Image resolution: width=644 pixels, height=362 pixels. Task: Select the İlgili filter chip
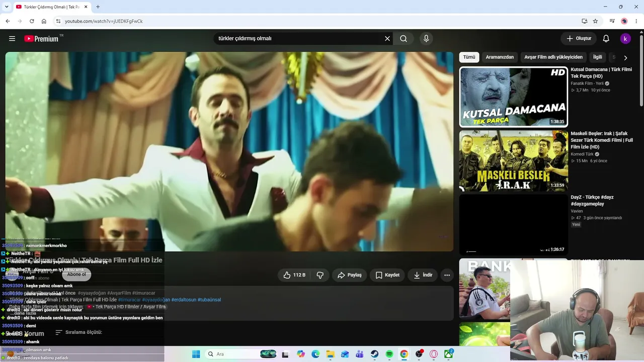[x=597, y=57]
